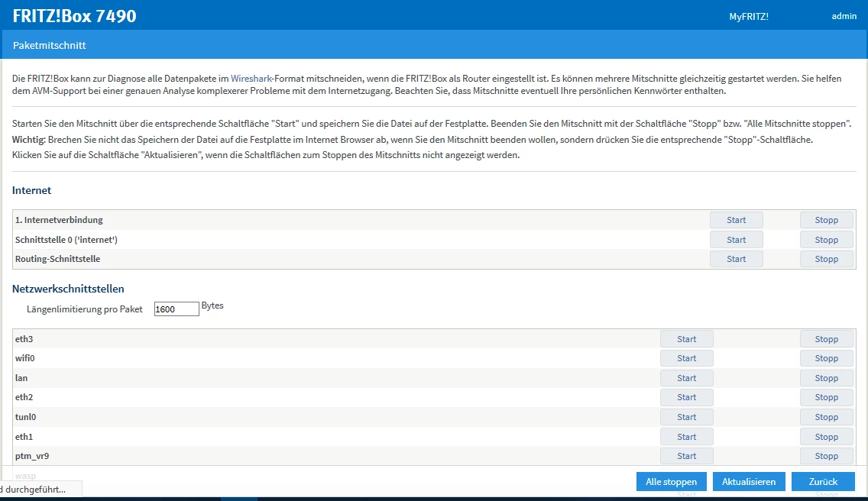Stop packet capture on lan
Viewport: 868px width, 501px height.
[x=827, y=378]
